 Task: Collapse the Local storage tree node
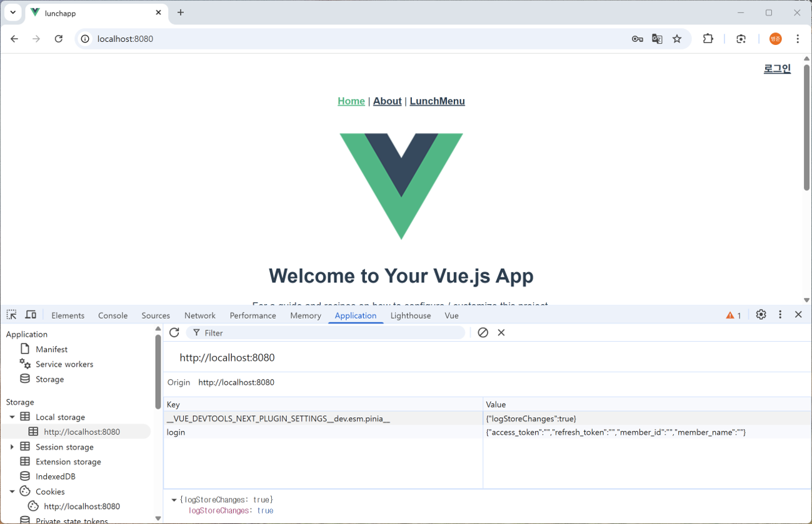point(12,417)
